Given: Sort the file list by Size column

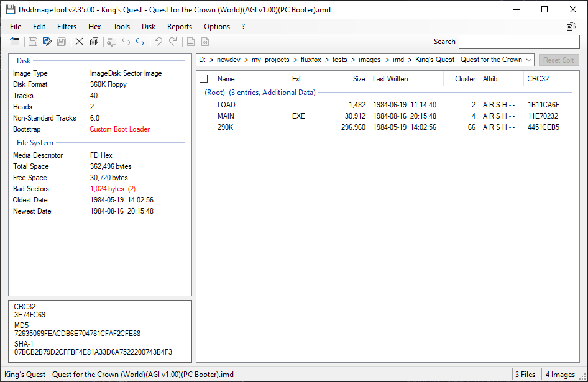Looking at the screenshot, I should pyautogui.click(x=359, y=79).
